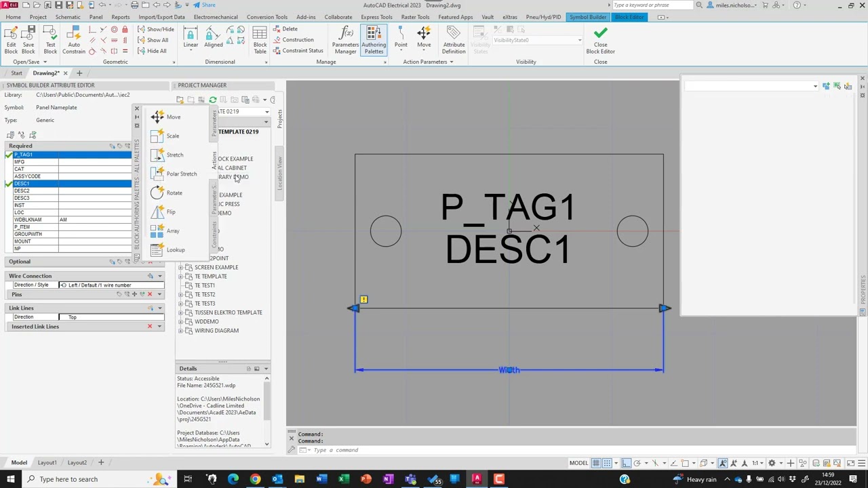
Task: Click the Construction geometry button
Action: pos(294,40)
